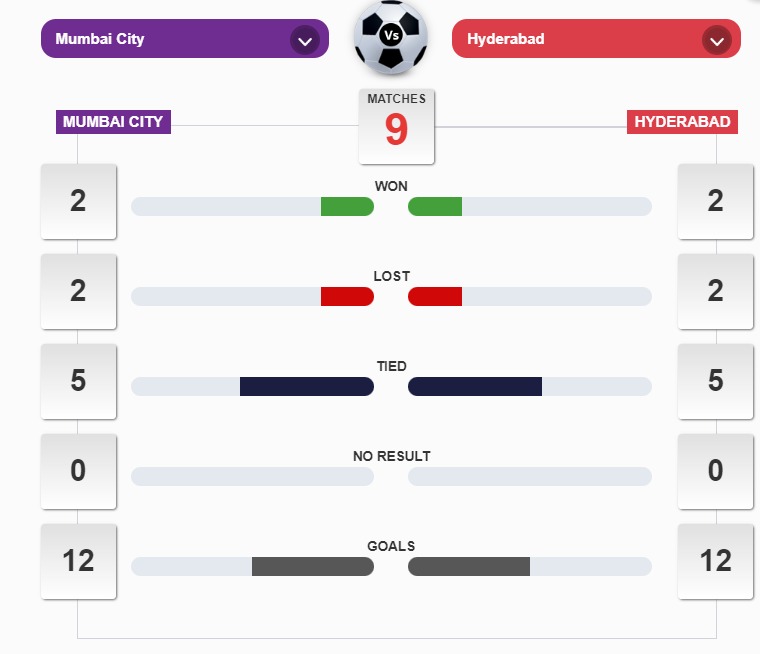Open the Hyderabad team dropdown
The height and width of the screenshot is (654, 760).
coord(580,39)
